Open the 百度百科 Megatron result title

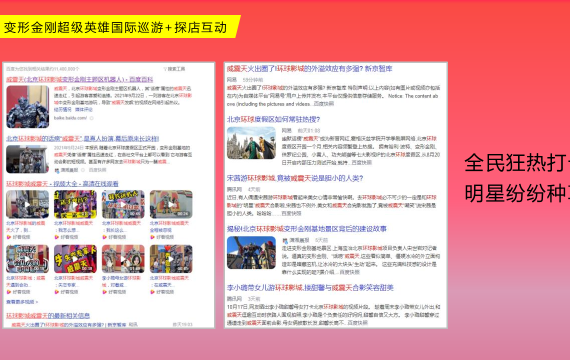[x=80, y=79]
